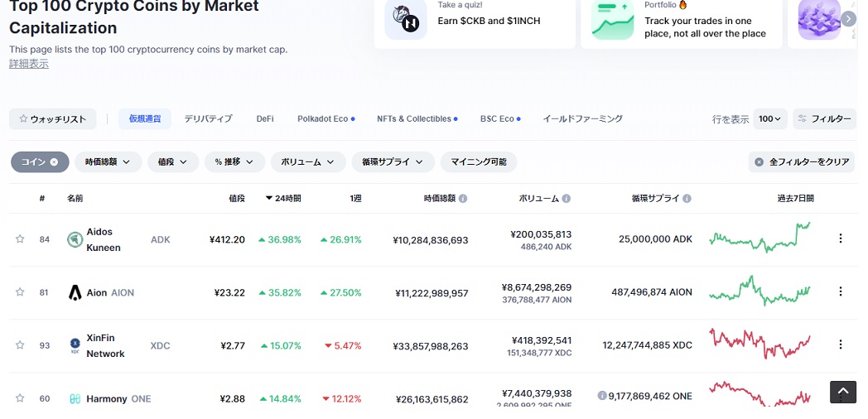This screenshot has width=868, height=419.
Task: Sort by the 24時間 column header
Action: [x=283, y=198]
